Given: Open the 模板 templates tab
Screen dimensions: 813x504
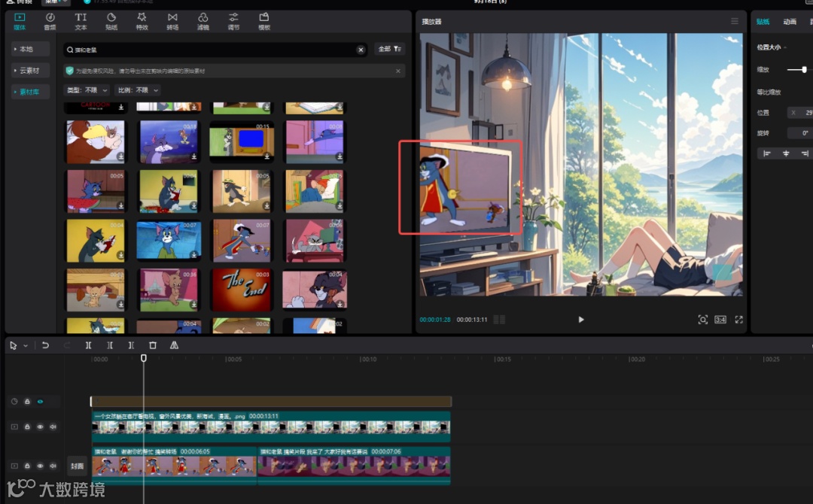Looking at the screenshot, I should click(264, 21).
